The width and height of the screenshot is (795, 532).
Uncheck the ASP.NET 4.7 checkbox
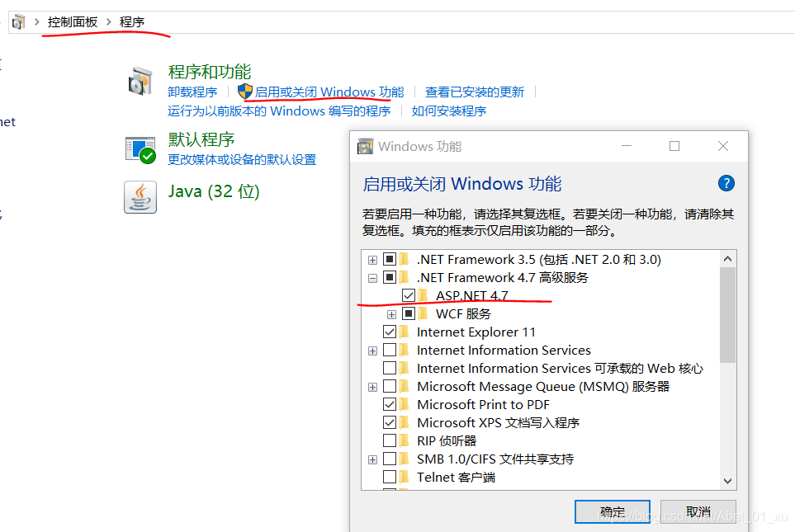click(x=408, y=295)
